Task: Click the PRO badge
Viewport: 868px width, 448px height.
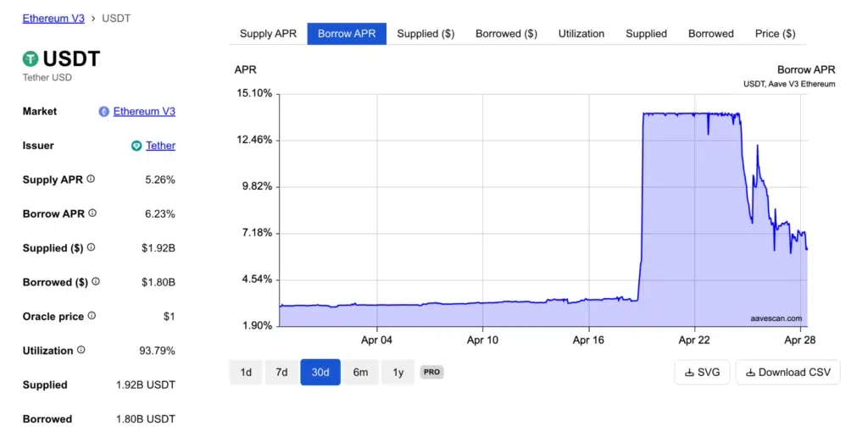Action: 431,373
